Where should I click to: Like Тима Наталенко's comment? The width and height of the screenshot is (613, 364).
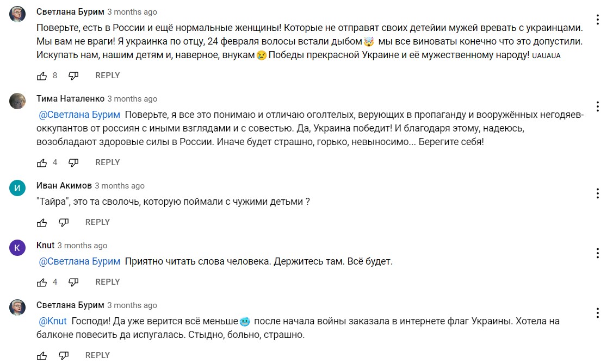(42, 163)
